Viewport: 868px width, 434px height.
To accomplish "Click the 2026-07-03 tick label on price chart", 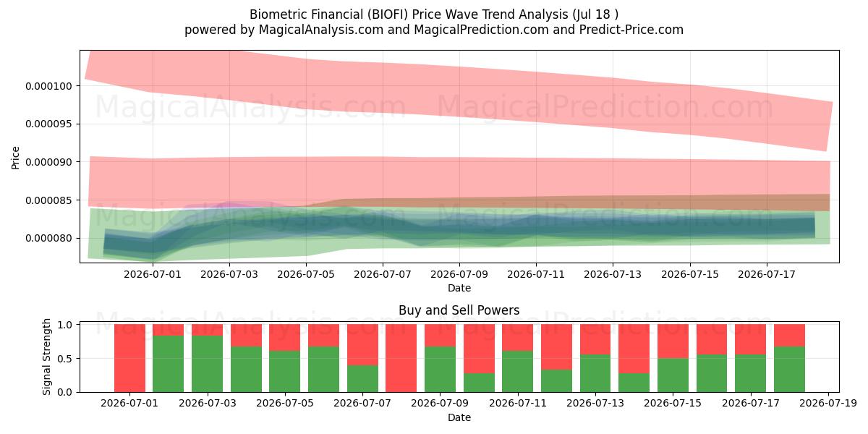I will [x=229, y=275].
